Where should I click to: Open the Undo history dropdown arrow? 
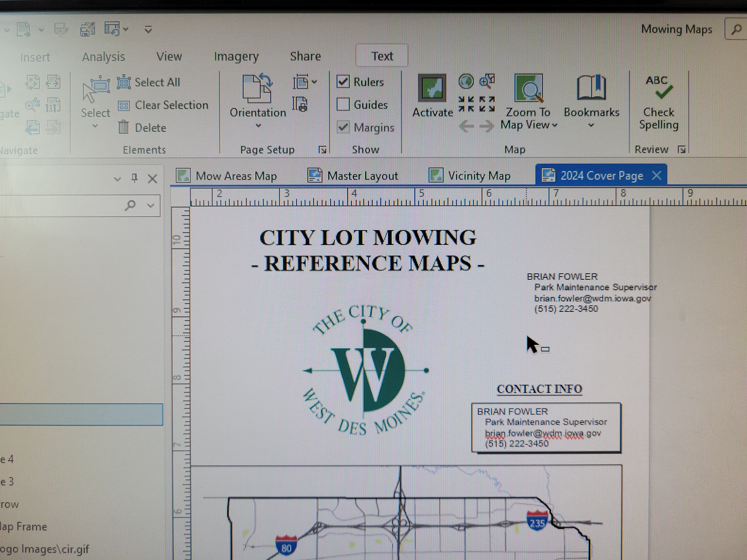pyautogui.click(x=126, y=30)
